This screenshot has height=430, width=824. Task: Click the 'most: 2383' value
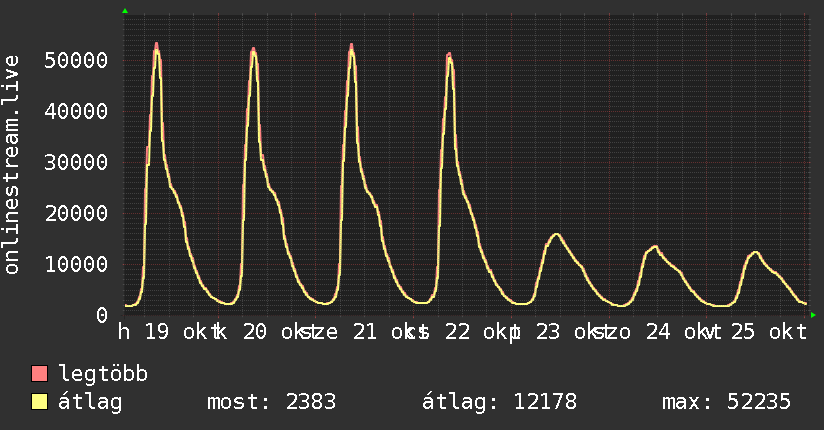tap(271, 402)
